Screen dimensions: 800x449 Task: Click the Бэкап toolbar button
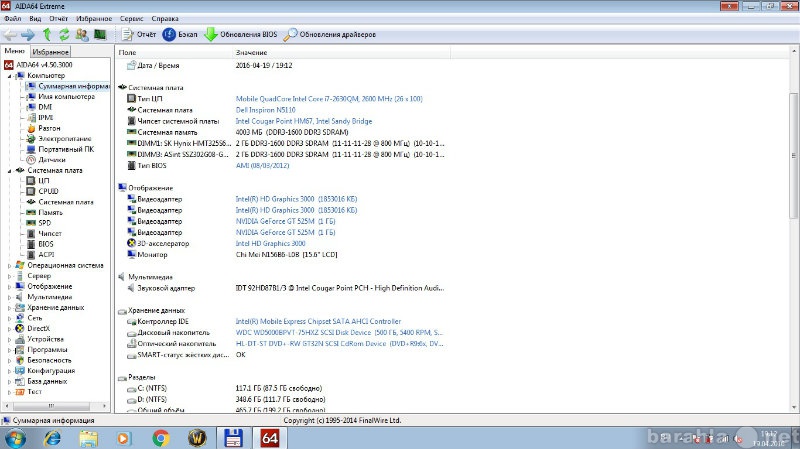(180, 35)
